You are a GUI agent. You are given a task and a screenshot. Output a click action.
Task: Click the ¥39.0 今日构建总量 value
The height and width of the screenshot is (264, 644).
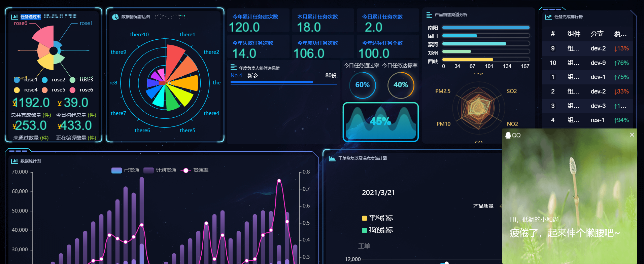(x=73, y=103)
